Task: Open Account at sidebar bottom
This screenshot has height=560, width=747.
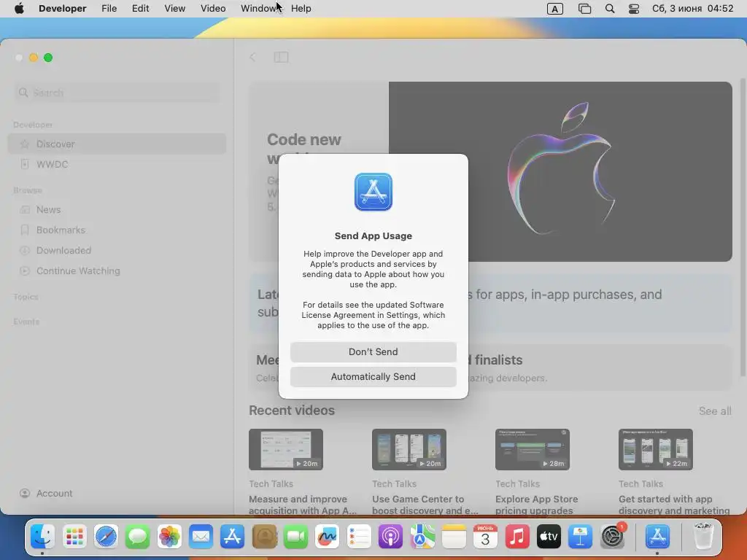Action: [x=46, y=494]
